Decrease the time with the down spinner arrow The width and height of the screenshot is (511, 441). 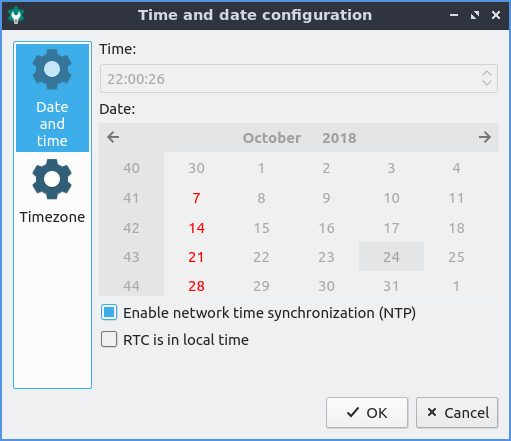(x=487, y=83)
